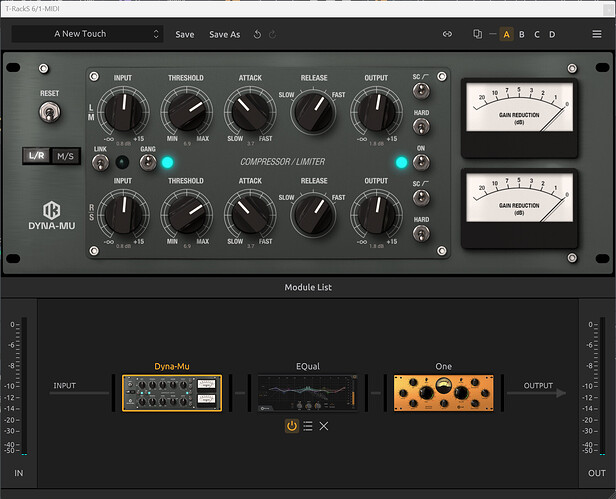Click the DYNA-MU logo emblem
Image resolution: width=616 pixels, height=499 pixels.
point(51,210)
